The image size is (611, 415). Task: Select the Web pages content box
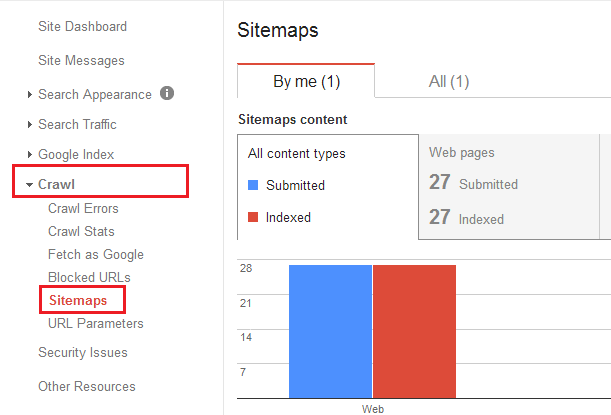coord(507,186)
